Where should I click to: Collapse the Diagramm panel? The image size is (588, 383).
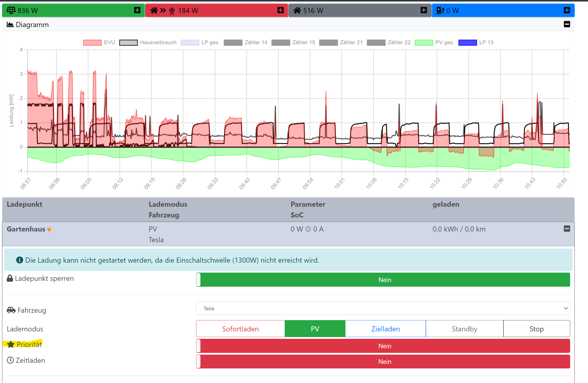point(567,24)
